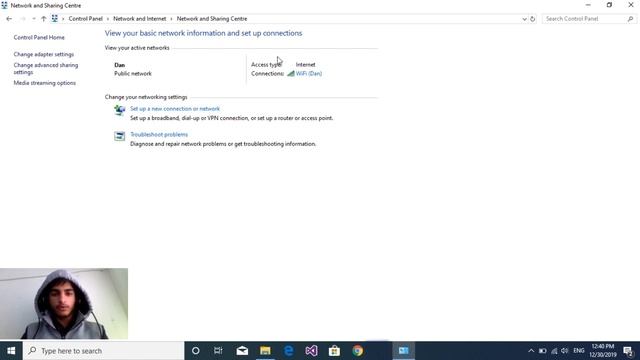Open Change advanced sharing settings
The image size is (640, 360).
tap(46, 69)
